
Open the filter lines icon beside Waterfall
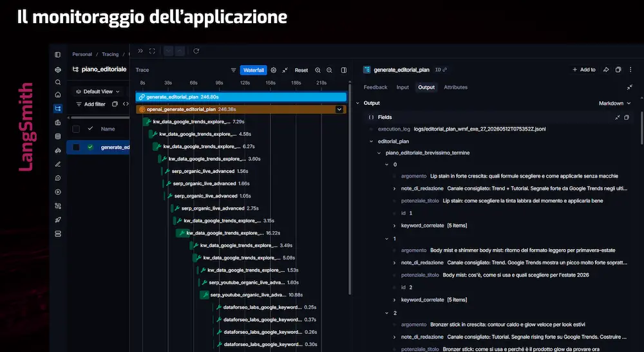click(x=233, y=70)
